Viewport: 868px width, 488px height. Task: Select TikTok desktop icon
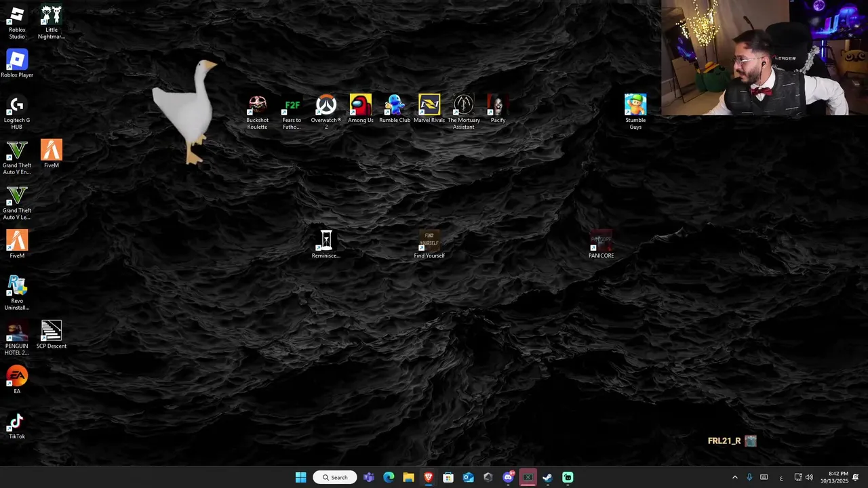17,426
